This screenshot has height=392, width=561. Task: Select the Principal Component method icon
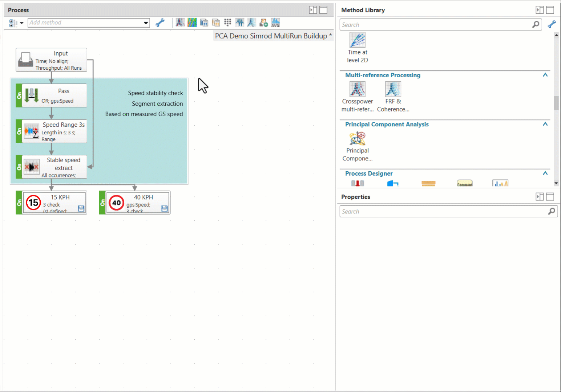coord(357,139)
